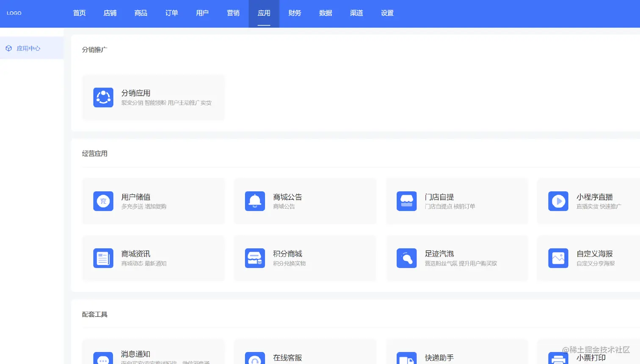Open the 小票打印 title link
The image size is (640, 364).
click(591, 358)
